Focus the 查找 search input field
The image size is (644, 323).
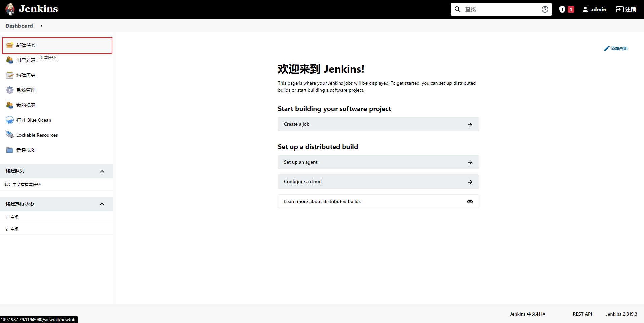(501, 9)
